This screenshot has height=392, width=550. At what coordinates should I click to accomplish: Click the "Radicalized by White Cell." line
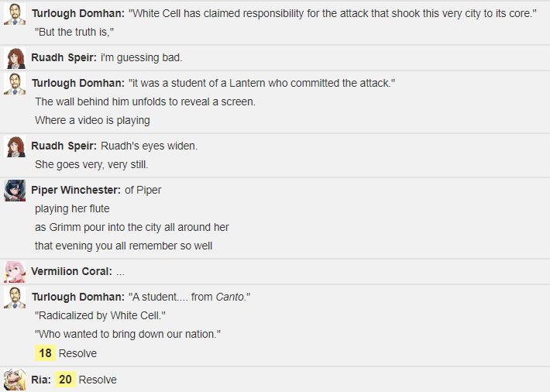click(100, 315)
